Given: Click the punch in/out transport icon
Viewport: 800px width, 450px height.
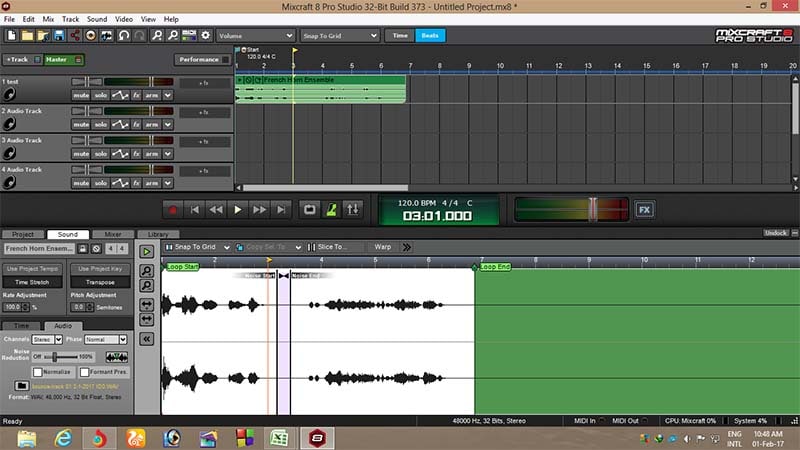Looking at the screenshot, I should coord(353,210).
